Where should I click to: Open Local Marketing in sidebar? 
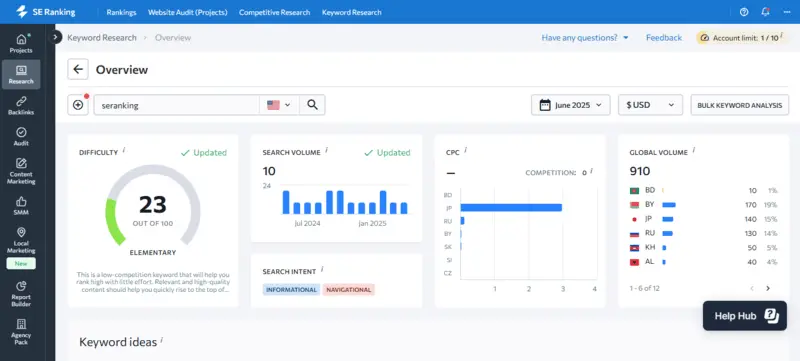pyautogui.click(x=21, y=241)
